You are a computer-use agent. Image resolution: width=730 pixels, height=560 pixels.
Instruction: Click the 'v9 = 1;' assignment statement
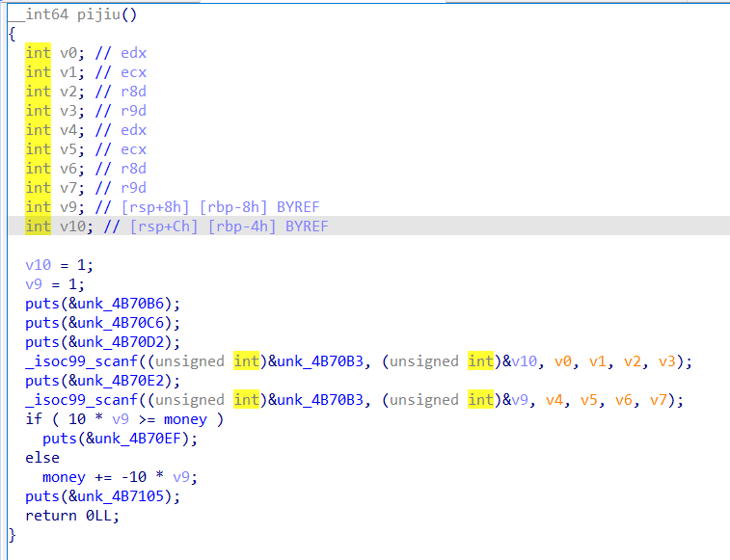(x=55, y=284)
